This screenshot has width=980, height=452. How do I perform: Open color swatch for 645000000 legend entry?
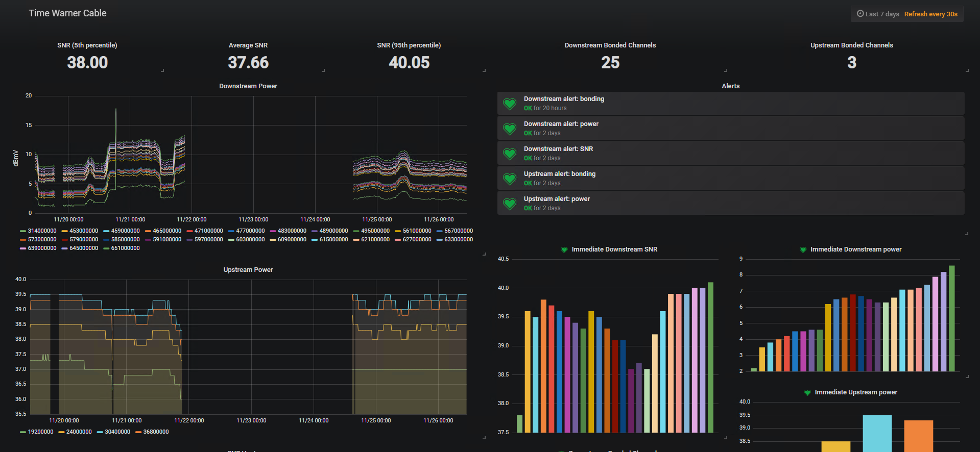64,248
